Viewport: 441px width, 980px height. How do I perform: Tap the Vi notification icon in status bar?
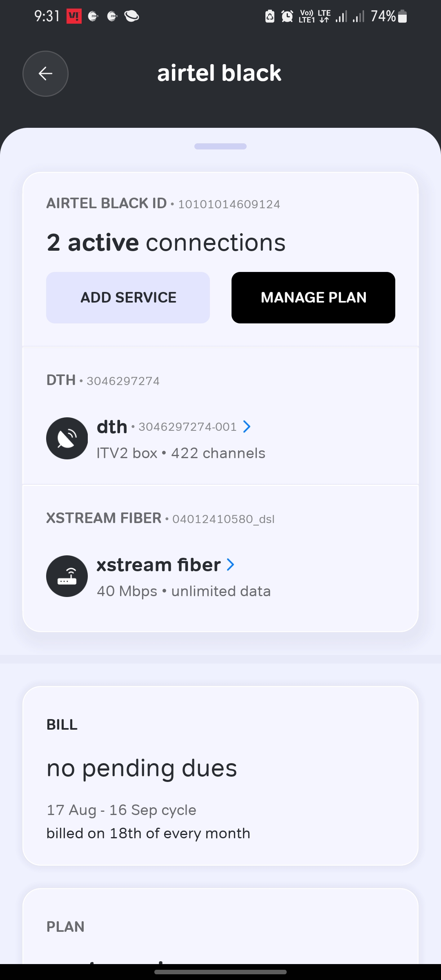tap(74, 16)
